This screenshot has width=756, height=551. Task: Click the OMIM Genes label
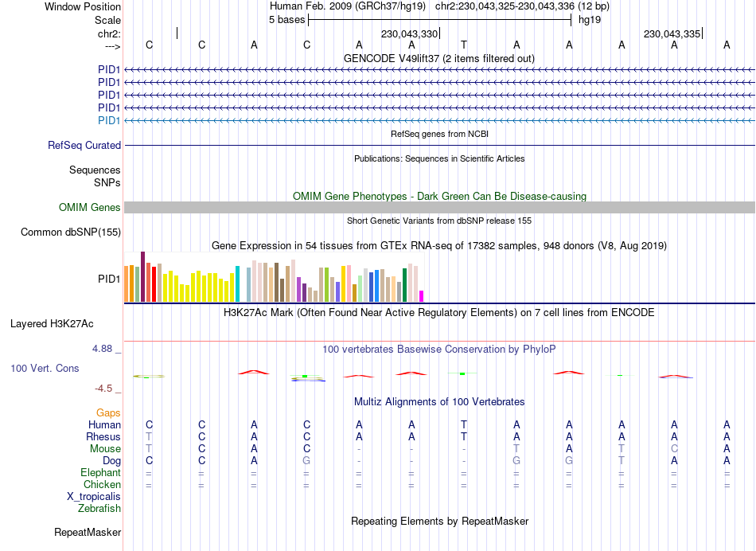point(90,208)
